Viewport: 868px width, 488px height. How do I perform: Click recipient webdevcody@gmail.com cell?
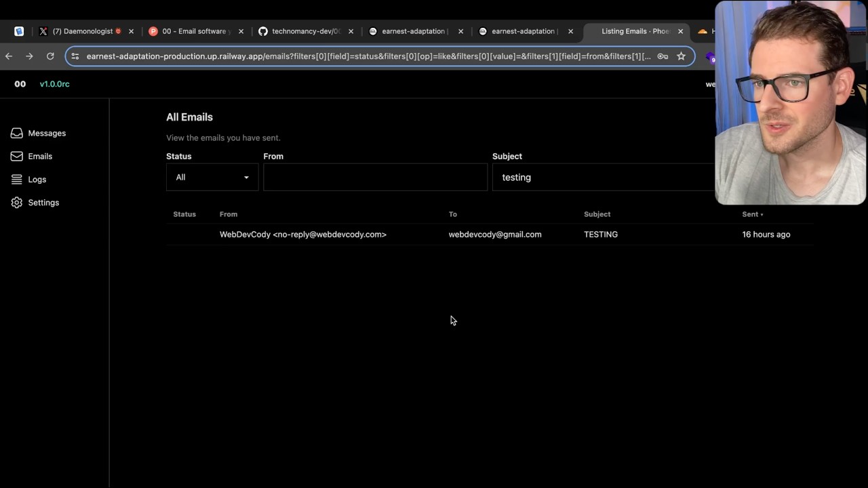[495, 235]
